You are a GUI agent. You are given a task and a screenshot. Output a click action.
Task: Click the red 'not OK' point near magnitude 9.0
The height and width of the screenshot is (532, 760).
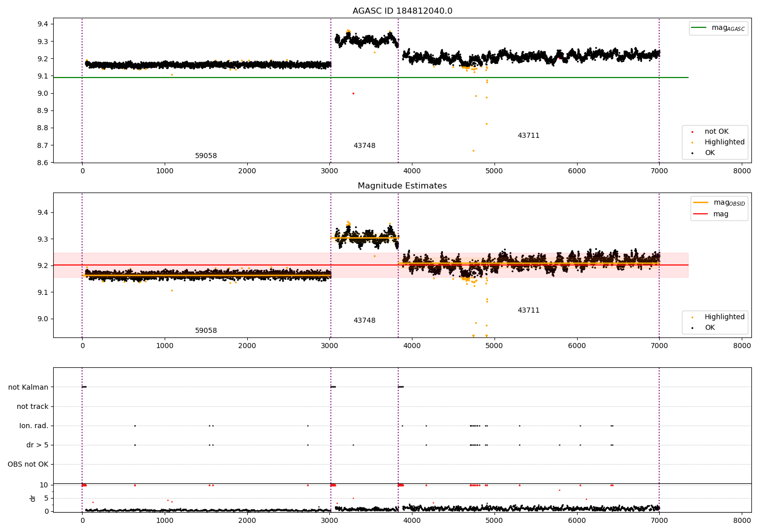[x=353, y=93]
